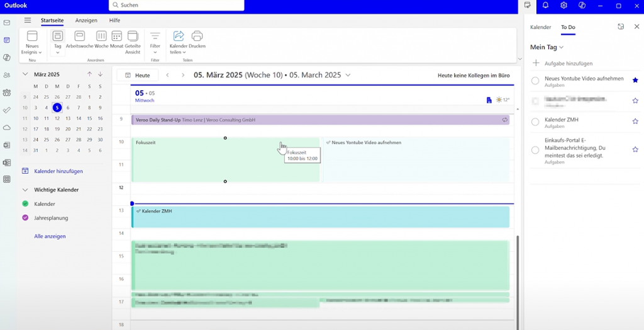
Task: Go to previous month with up arrow
Action: click(x=89, y=74)
